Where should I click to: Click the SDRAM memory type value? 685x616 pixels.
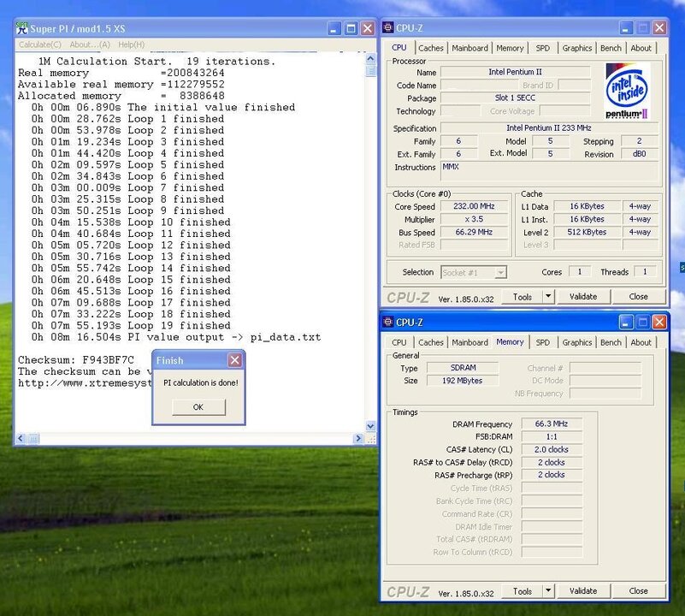(463, 368)
